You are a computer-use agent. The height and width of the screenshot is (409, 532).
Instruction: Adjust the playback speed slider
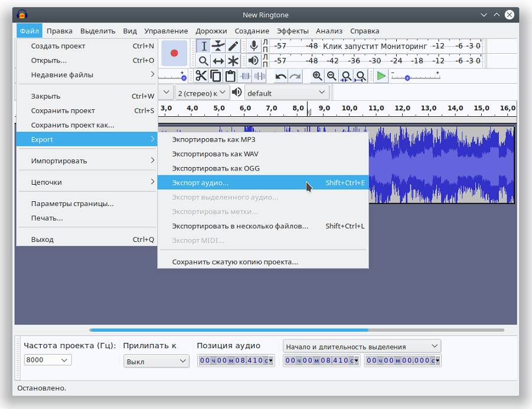[x=407, y=77]
